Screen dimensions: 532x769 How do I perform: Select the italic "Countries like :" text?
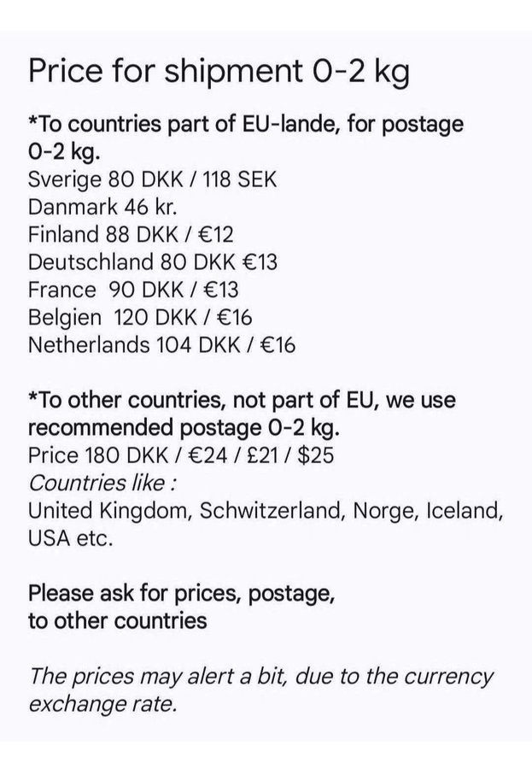(x=102, y=482)
